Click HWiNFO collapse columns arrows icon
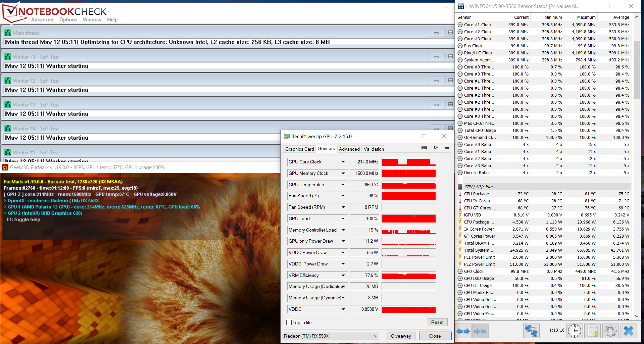Viewport: 644px width, 344px height. (x=480, y=331)
